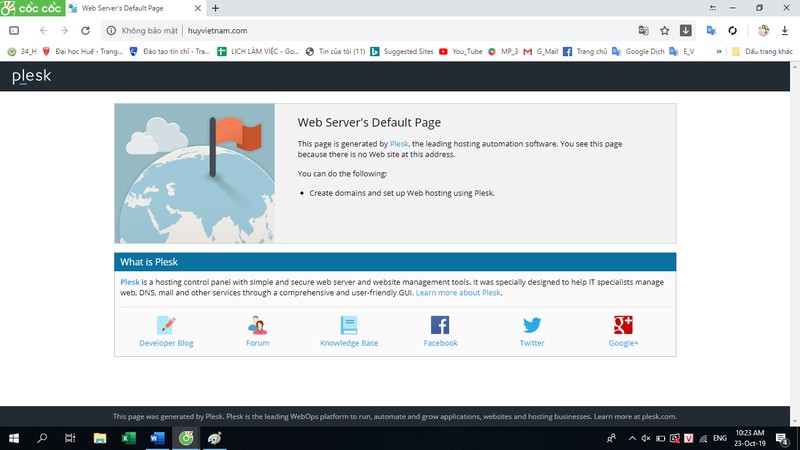This screenshot has width=800, height=450.
Task: Expand the hidden bookmarks overflow chevron
Action: [718, 51]
